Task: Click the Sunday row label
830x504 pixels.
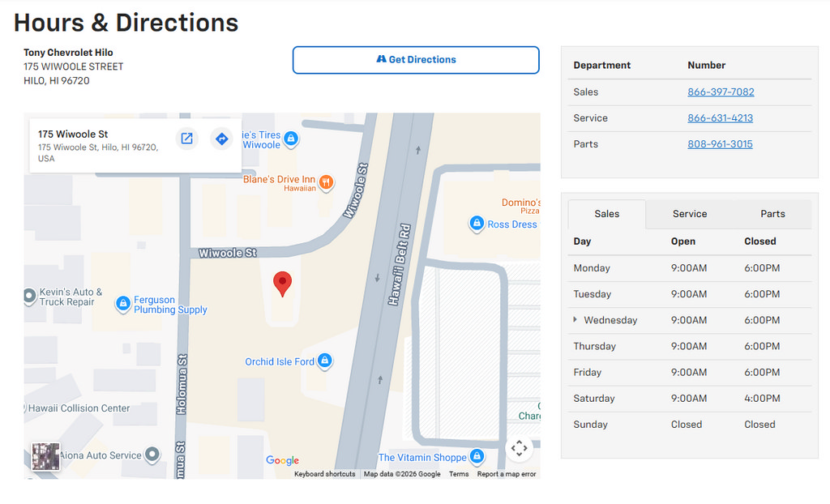Action: click(x=590, y=424)
